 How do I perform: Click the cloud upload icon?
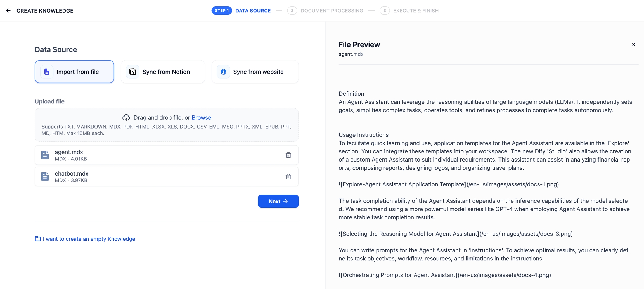(126, 117)
